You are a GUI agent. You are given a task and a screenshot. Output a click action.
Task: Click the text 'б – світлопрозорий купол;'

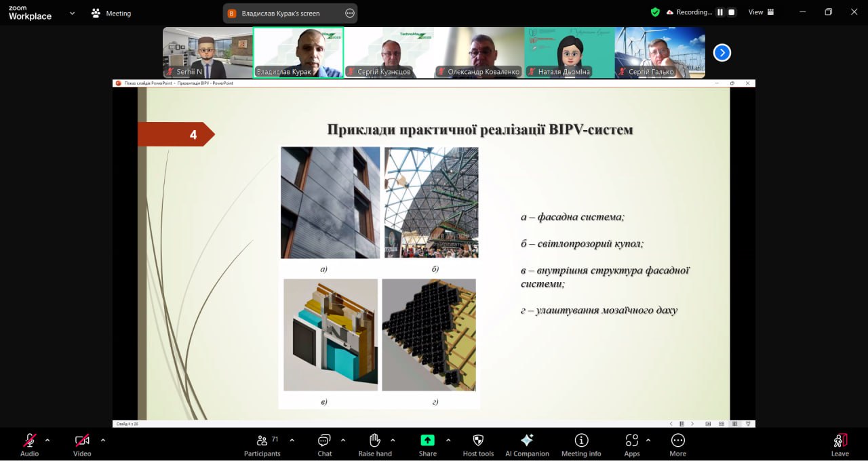pyautogui.click(x=582, y=243)
